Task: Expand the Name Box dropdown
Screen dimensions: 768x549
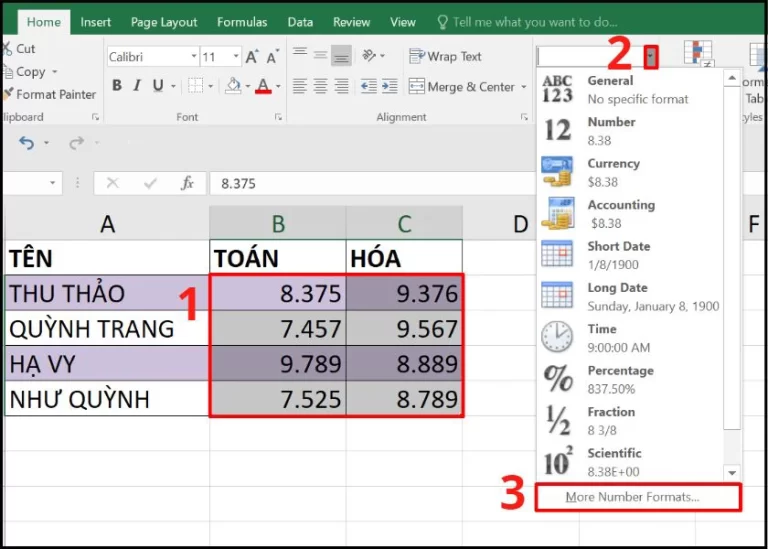Action: coord(52,183)
